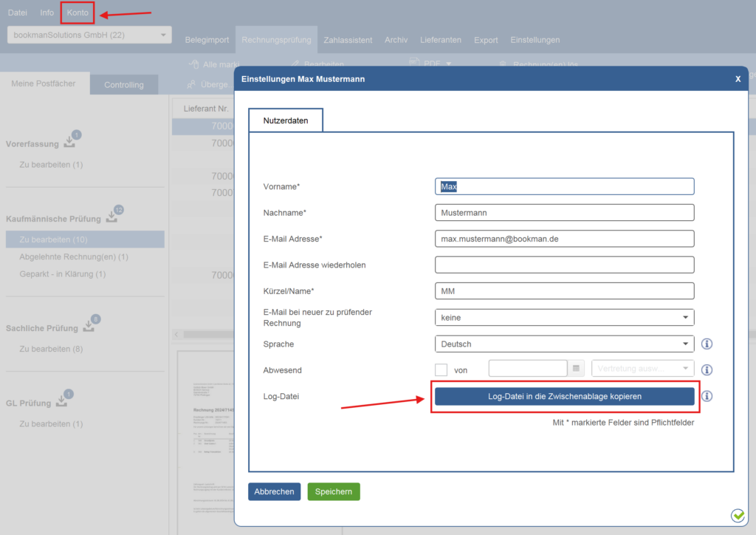Click the Vorerfassung inbox download icon
Image resolution: width=756 pixels, height=535 pixels.
[70, 141]
